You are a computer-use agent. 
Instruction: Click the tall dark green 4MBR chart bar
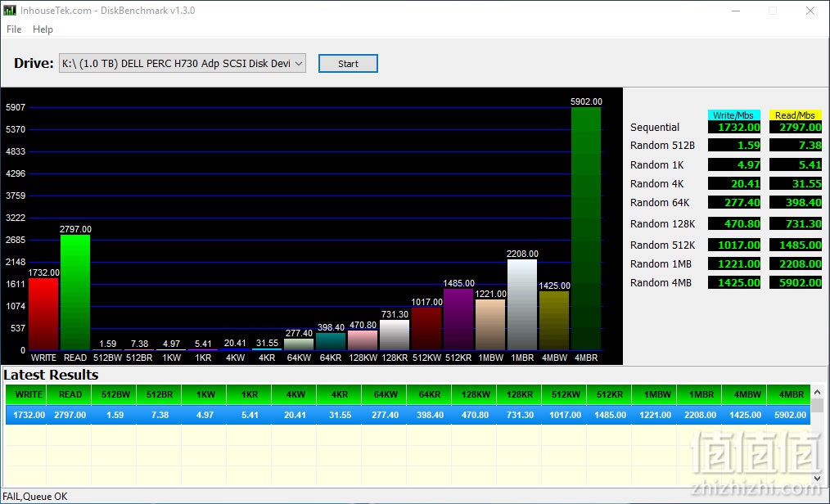[x=586, y=228]
